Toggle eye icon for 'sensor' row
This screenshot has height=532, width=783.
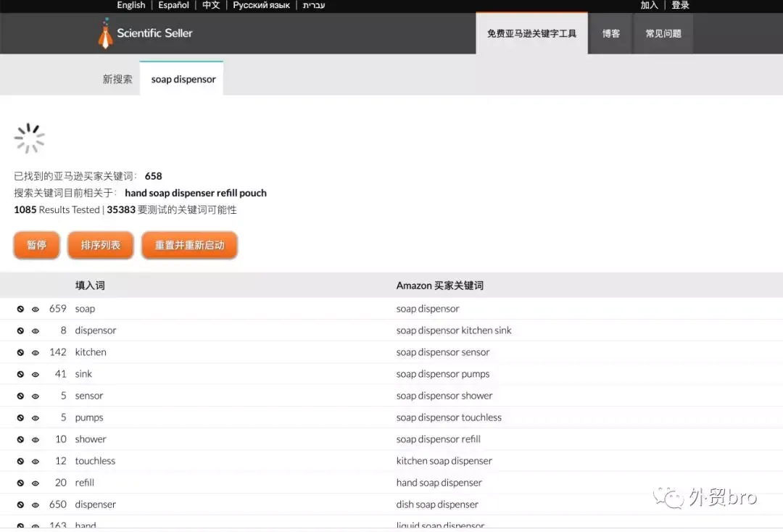click(36, 396)
